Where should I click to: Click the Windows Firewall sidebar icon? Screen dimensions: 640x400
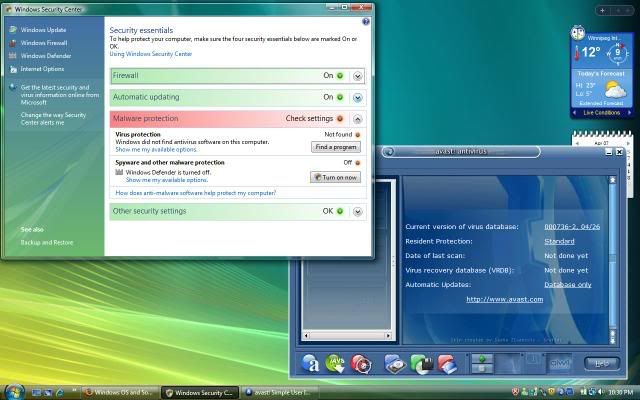click(x=13, y=43)
